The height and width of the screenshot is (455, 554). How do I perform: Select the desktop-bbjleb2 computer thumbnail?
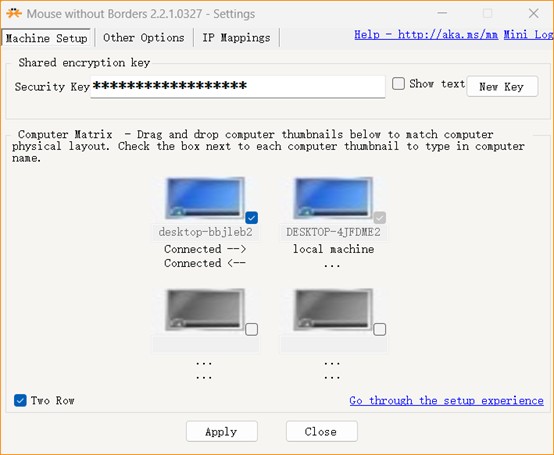tap(205, 198)
